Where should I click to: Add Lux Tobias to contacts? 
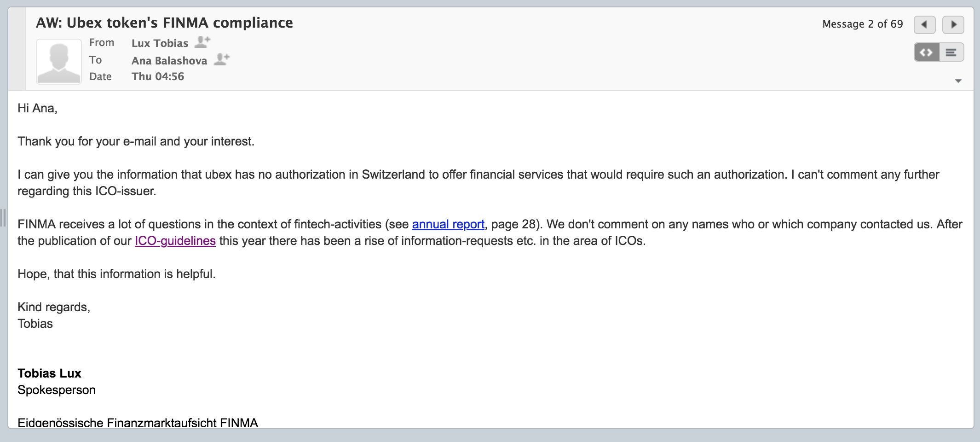[202, 42]
